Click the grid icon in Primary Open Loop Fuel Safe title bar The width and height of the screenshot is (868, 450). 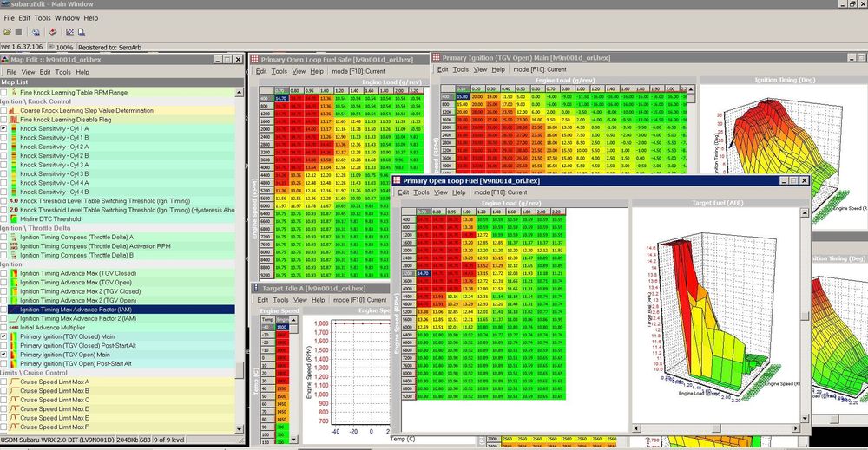pyautogui.click(x=254, y=59)
